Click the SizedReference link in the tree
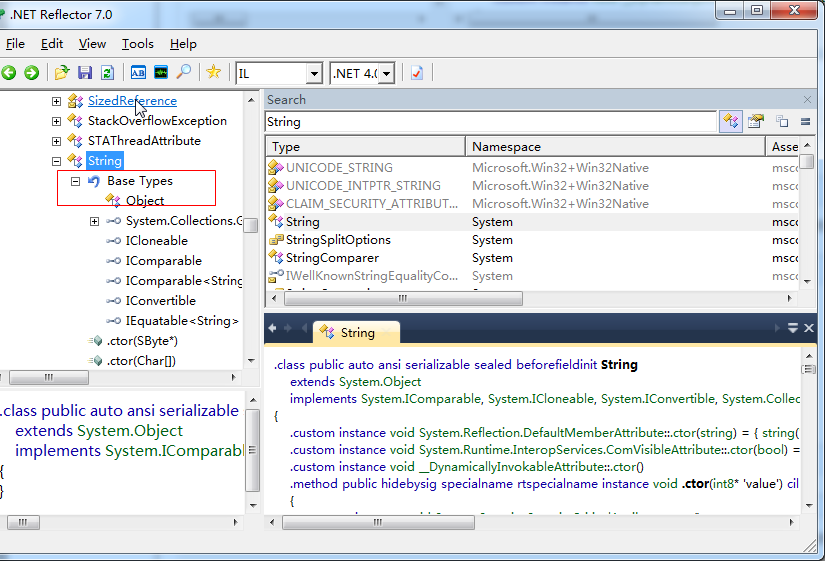The image size is (825, 561). pos(132,101)
